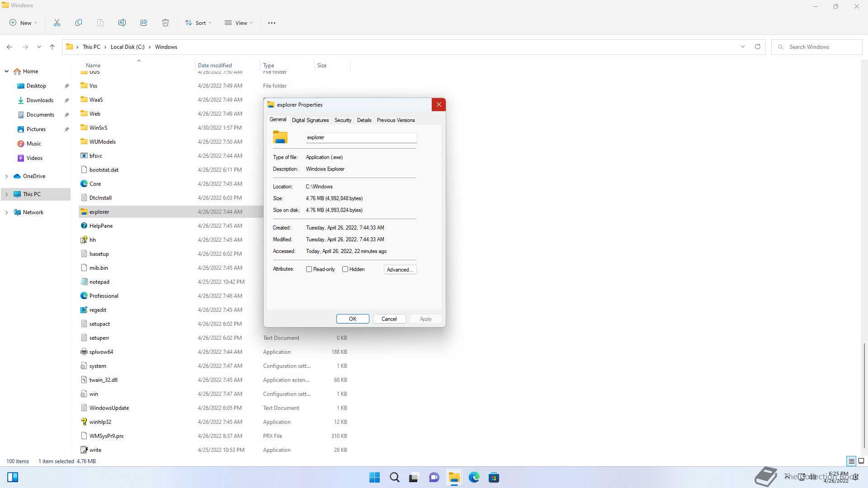
Task: Expand the OneDrive tree node
Action: 7,176
